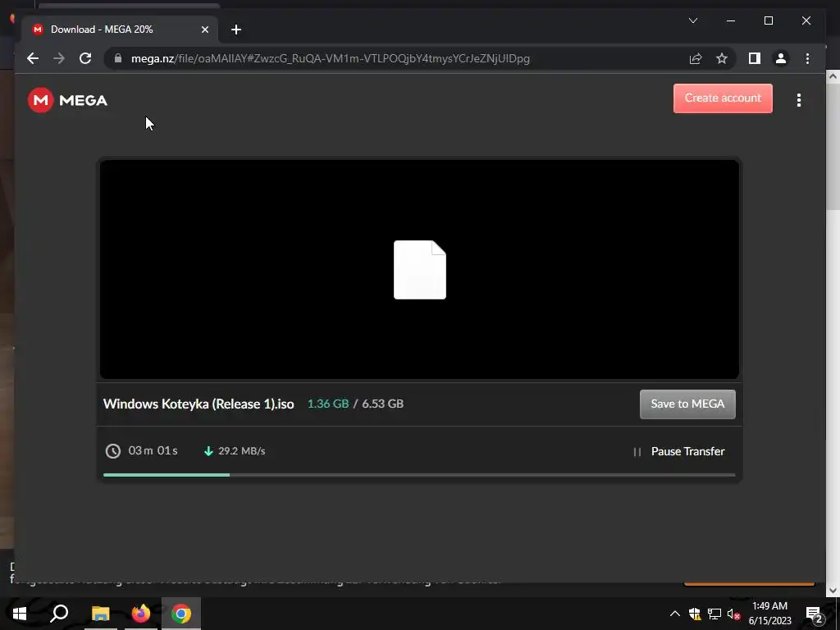Click downloaded size 1.36 GB
840x630 pixels.
pyautogui.click(x=328, y=404)
